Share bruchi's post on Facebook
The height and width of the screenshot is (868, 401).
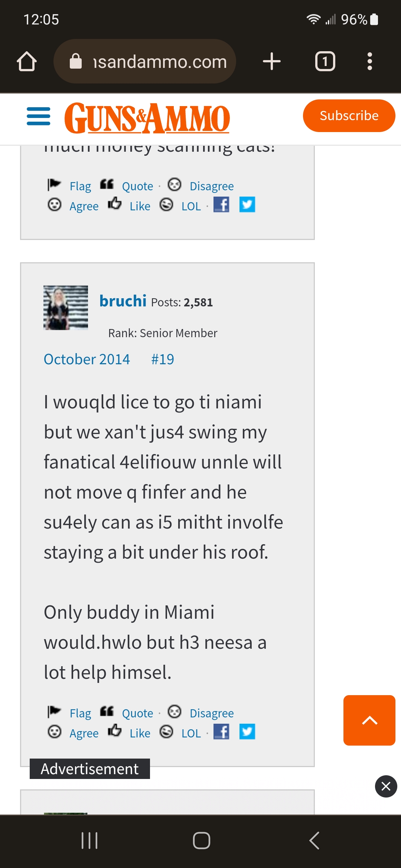[221, 731]
